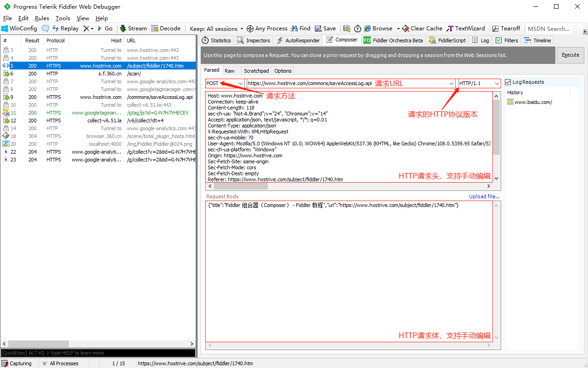This screenshot has width=588, height=368.
Task: Select the Options sub-tab
Action: tap(283, 71)
